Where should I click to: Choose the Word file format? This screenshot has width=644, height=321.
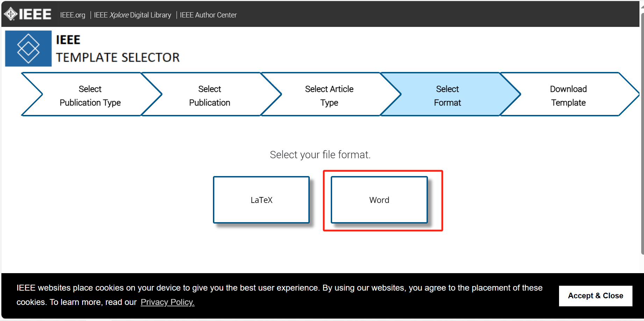379,200
